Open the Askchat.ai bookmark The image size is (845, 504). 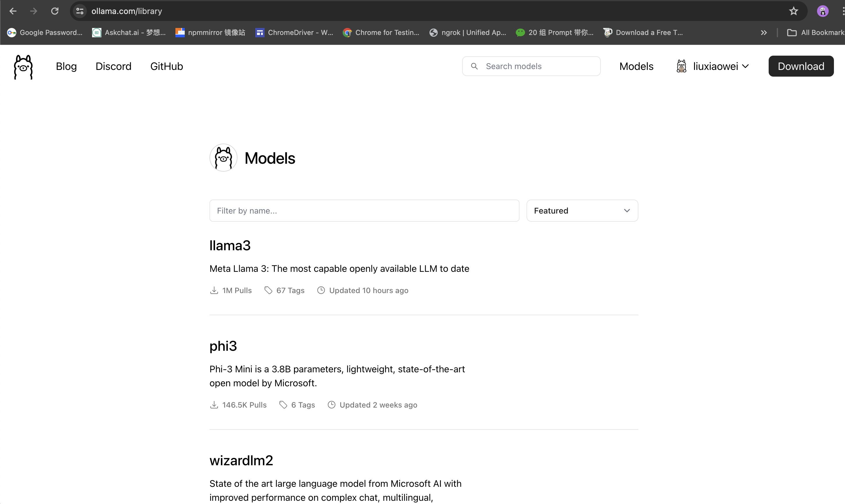coord(129,33)
